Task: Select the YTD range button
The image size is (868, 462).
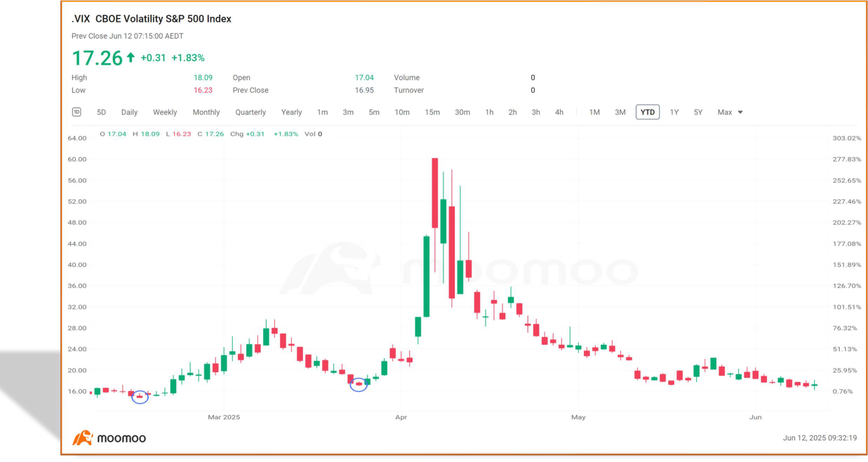Action: (x=648, y=112)
